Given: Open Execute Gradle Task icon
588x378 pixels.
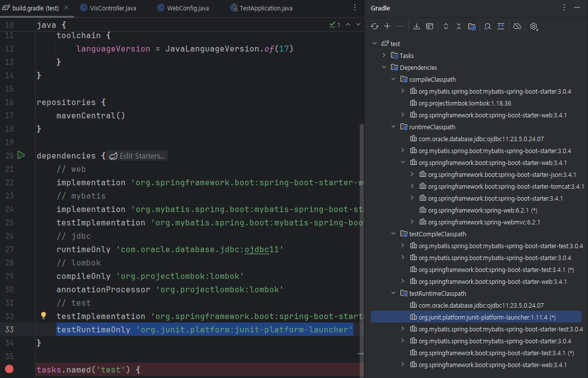Looking at the screenshot, I should [430, 26].
